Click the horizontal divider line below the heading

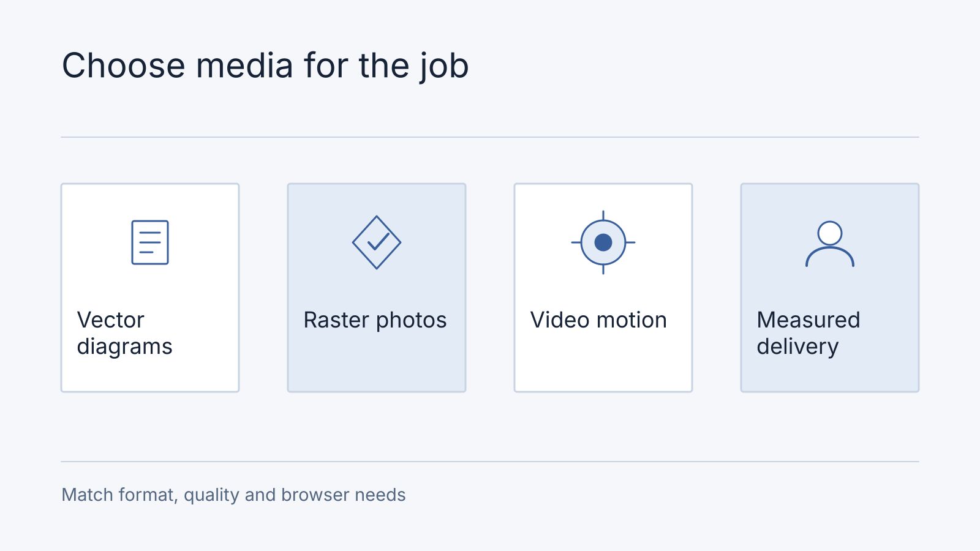pyautogui.click(x=490, y=137)
